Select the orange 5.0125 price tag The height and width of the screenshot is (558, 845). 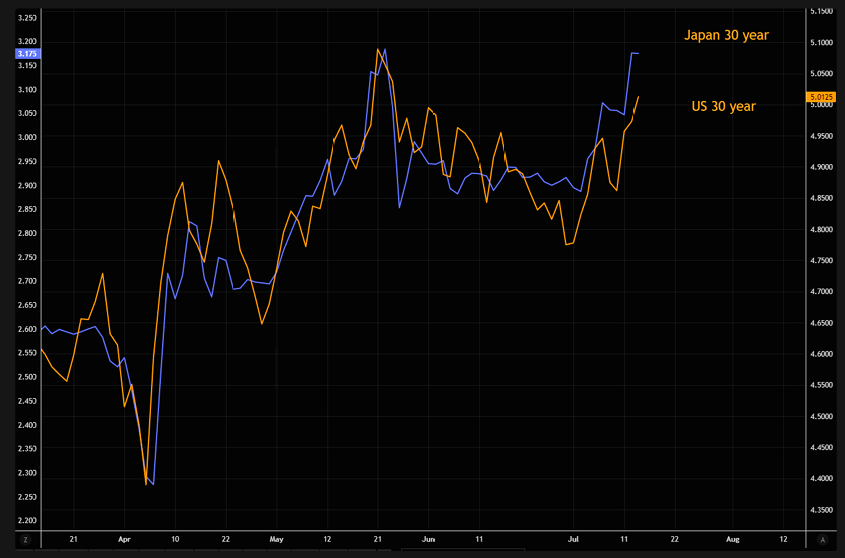click(820, 97)
